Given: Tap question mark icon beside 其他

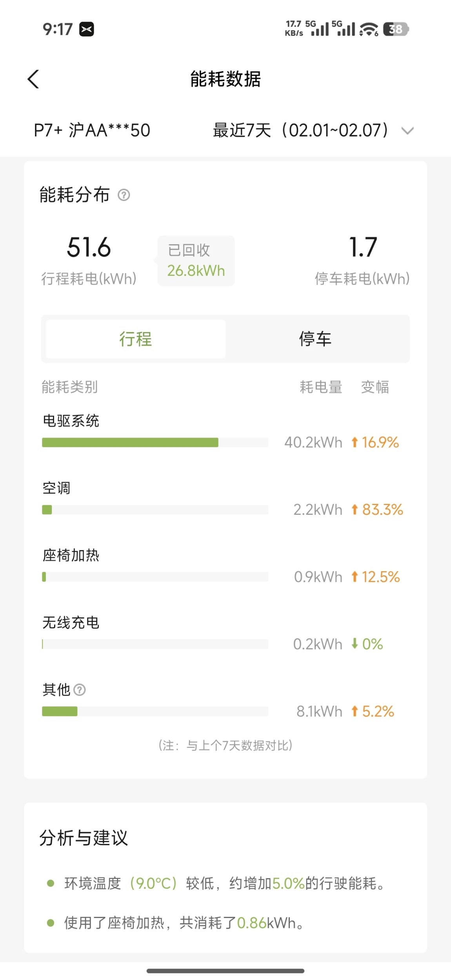Looking at the screenshot, I should pos(80,689).
